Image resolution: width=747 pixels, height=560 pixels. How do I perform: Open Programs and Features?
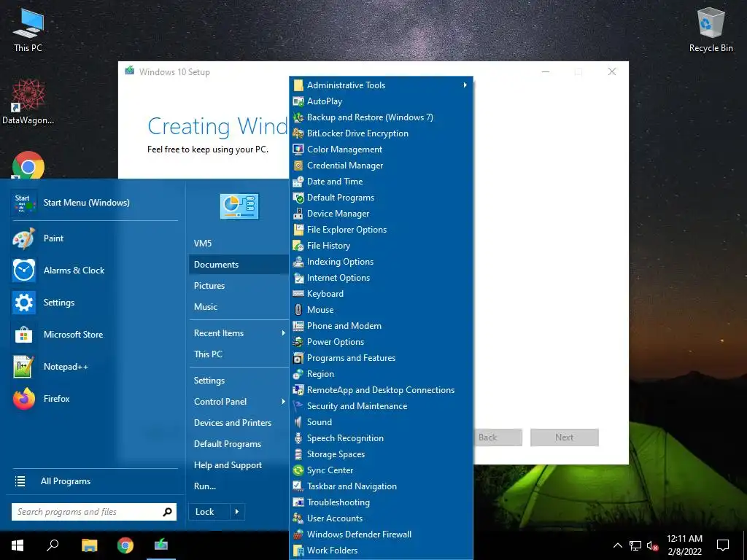381,357
